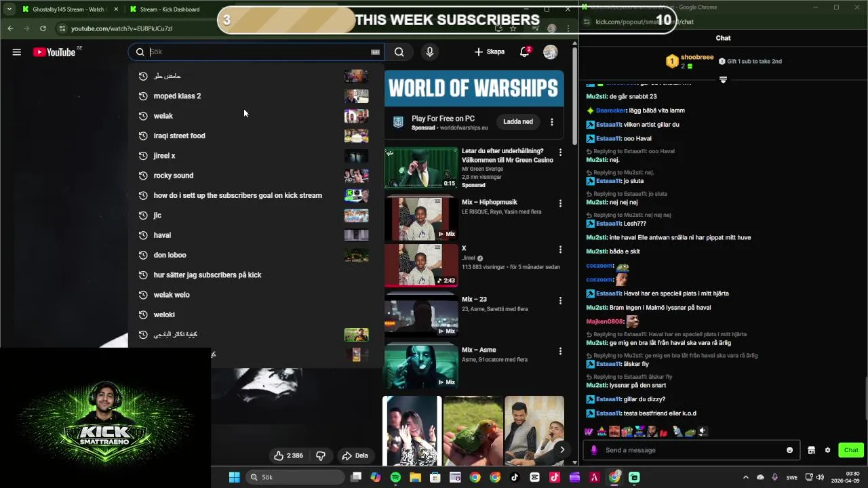Open Chrome tab search dropdown arrow
Viewport: 868px width, 488px height.
pos(9,9)
